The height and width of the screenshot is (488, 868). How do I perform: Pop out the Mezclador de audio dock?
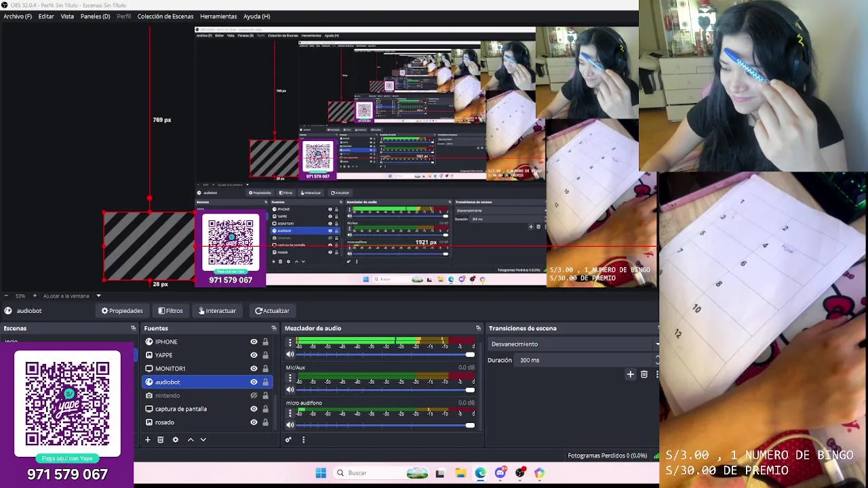(x=478, y=328)
